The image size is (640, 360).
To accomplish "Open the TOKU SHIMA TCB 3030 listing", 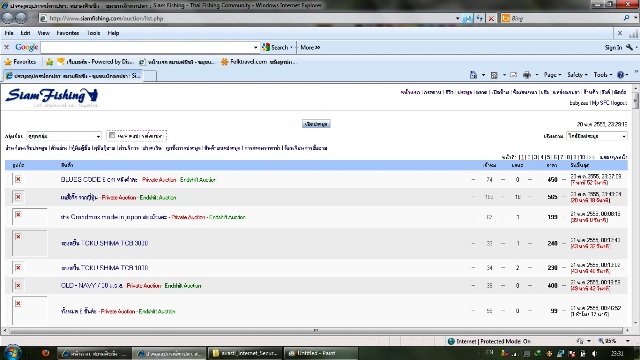I will click(x=104, y=243).
